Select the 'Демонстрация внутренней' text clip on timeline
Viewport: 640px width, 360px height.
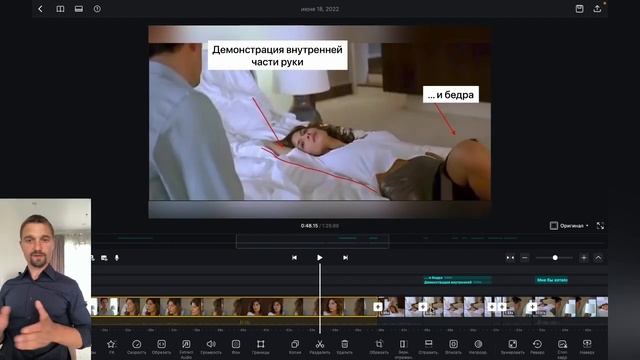click(x=457, y=282)
